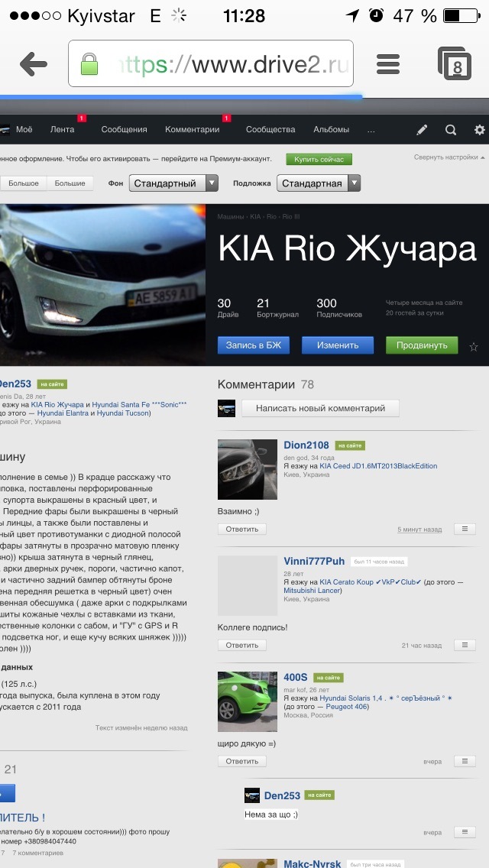The image size is (489, 868).
Task: Open comment options menu for Dion2108
Action: pyautogui.click(x=465, y=530)
